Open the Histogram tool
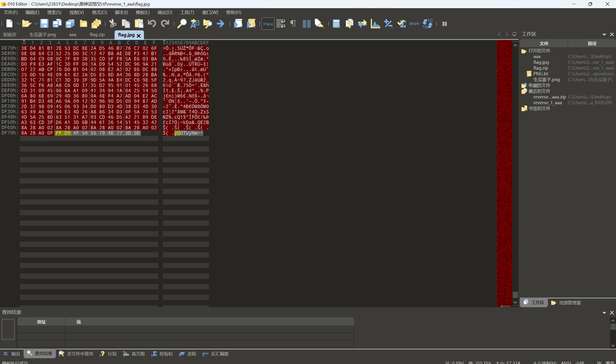This screenshot has width=616, height=364. point(375,24)
